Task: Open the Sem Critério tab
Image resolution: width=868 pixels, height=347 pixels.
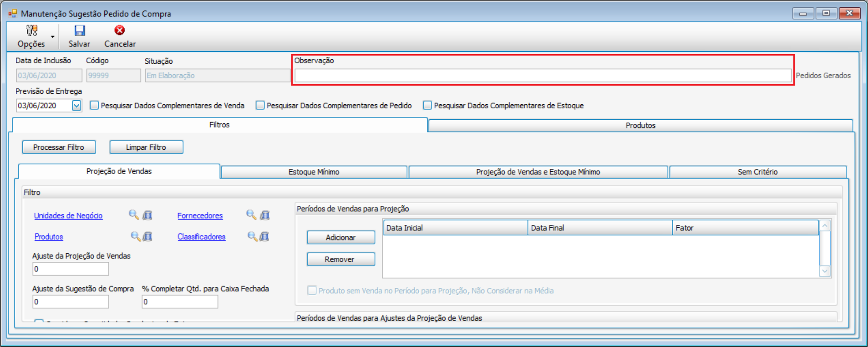Action: (x=758, y=172)
